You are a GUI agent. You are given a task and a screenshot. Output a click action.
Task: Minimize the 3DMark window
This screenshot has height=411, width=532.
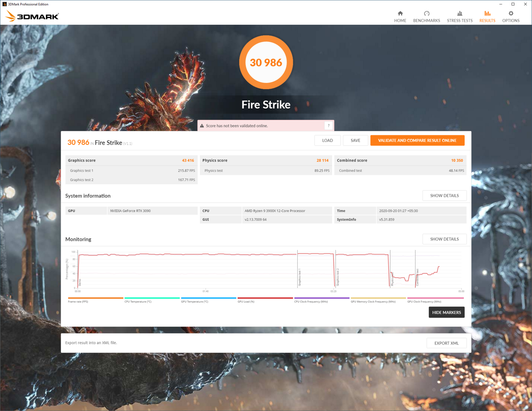(501, 4)
